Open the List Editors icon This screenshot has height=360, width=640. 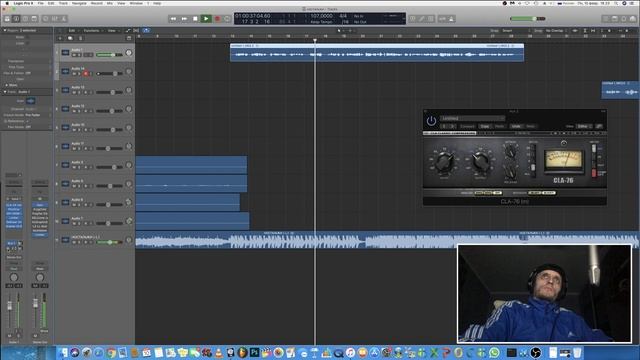[606, 19]
